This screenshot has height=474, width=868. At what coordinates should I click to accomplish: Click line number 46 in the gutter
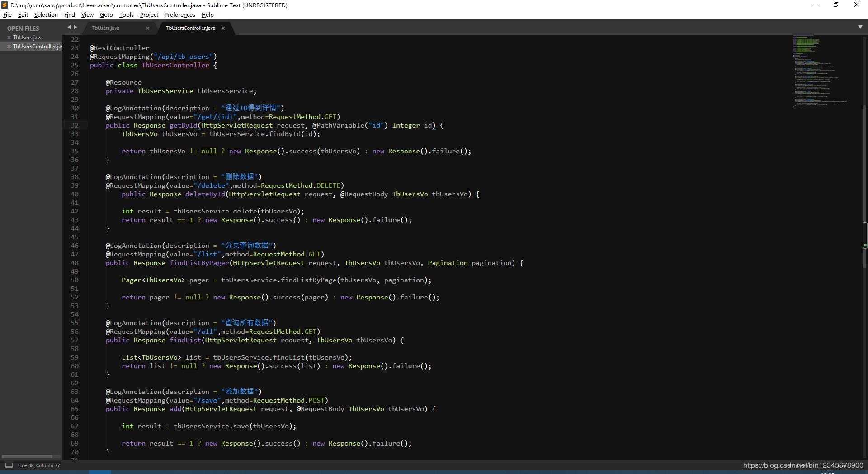click(75, 246)
